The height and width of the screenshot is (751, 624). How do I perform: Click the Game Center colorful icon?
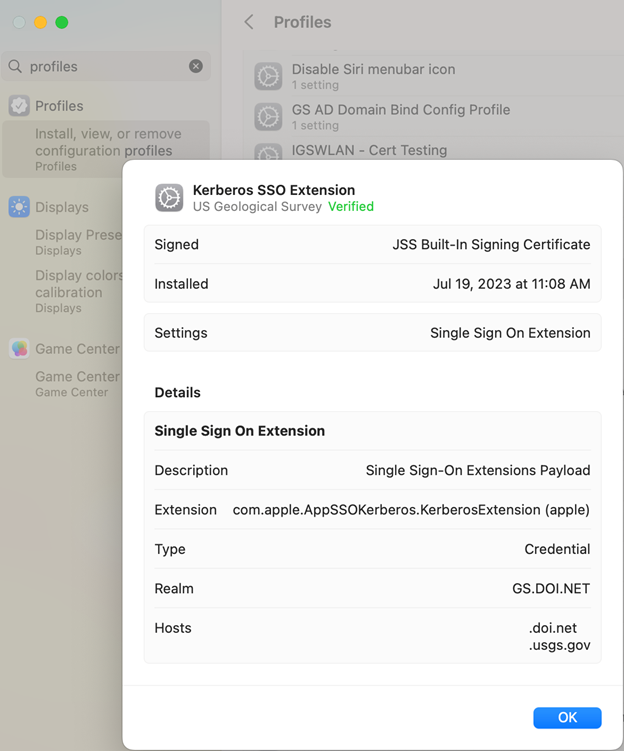[x=19, y=349]
